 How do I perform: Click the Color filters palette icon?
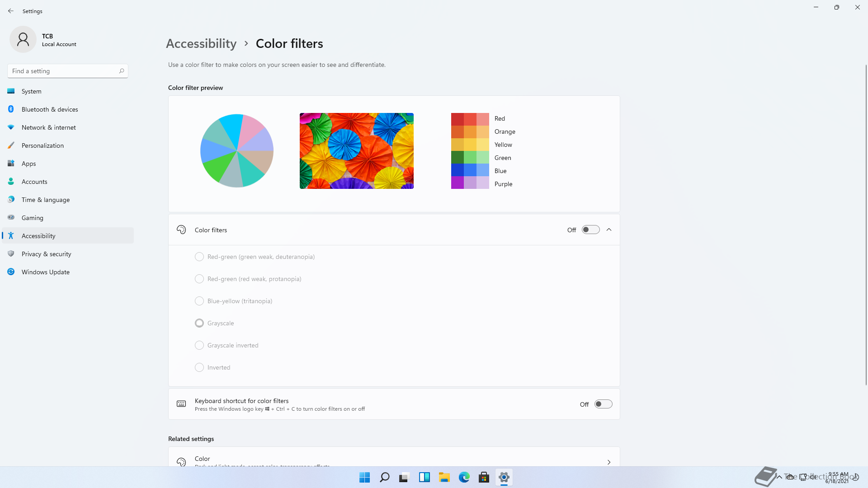tap(181, 230)
